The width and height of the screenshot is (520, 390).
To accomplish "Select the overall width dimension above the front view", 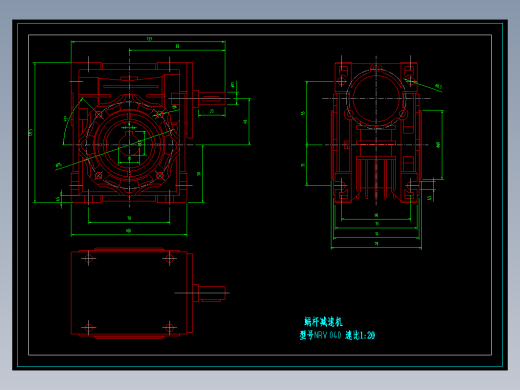I will pyautogui.click(x=148, y=41).
